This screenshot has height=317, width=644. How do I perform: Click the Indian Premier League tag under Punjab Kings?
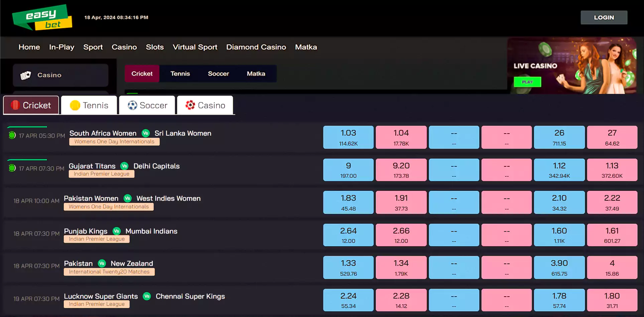[97, 239]
